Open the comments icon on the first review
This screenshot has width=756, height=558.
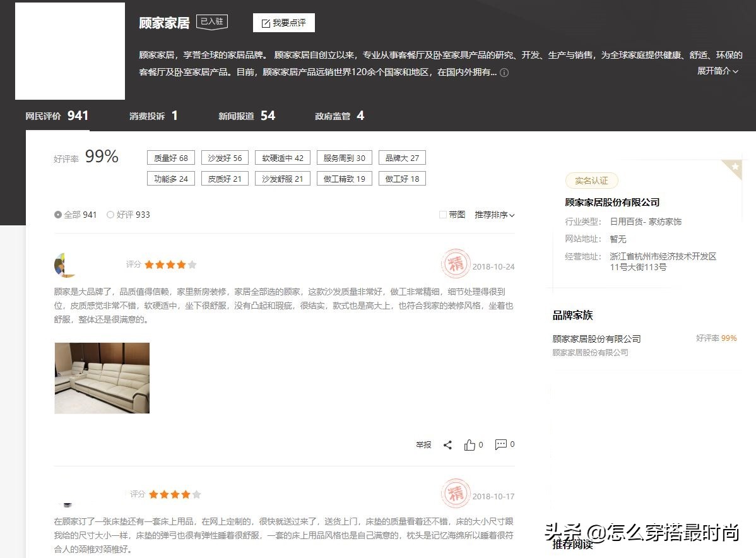point(500,444)
